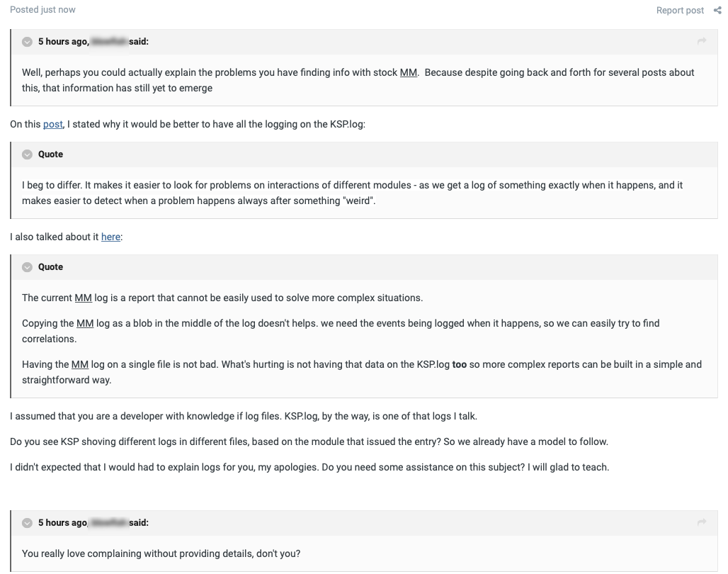Jump to original post via first quote's arrow
This screenshot has height=574, width=728.
pyautogui.click(x=702, y=42)
